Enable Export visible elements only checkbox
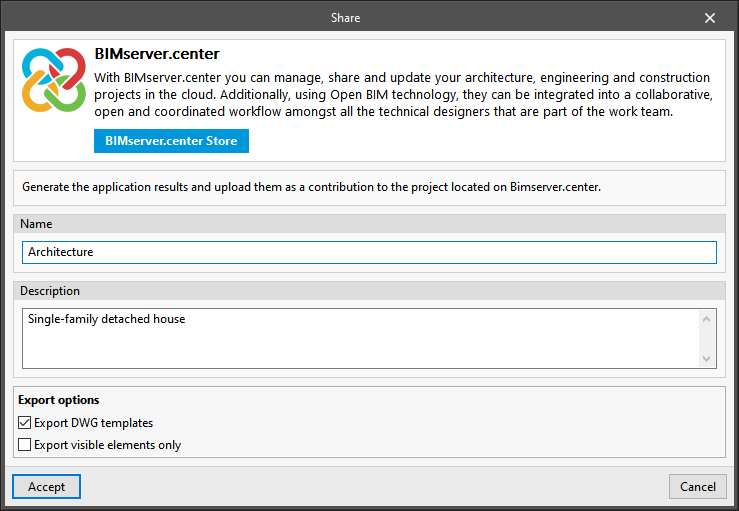 (x=25, y=445)
